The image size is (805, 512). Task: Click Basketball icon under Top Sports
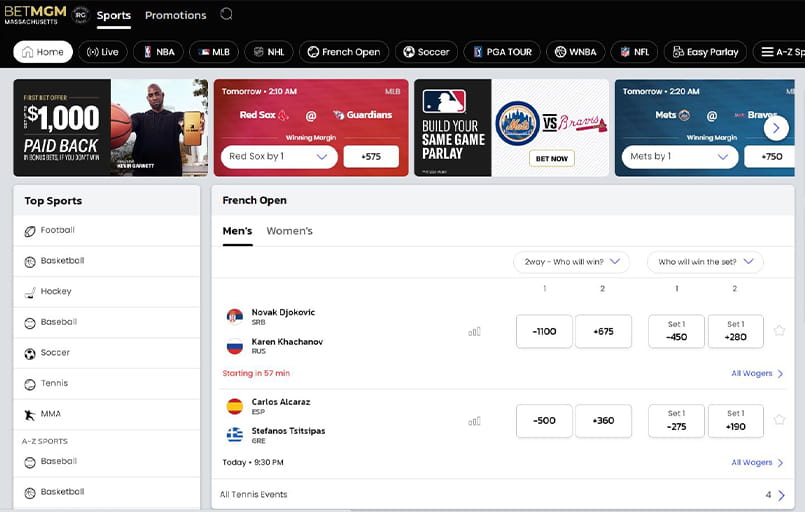[x=30, y=262]
